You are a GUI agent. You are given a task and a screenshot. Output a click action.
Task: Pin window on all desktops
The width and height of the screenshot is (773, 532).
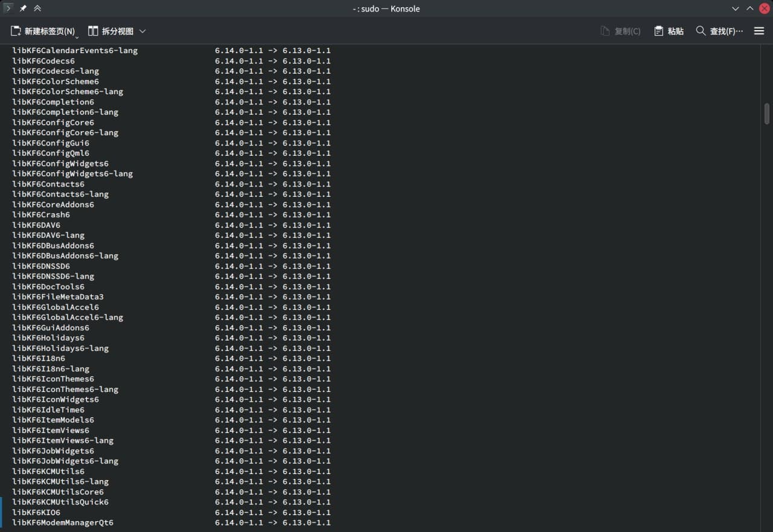coord(23,8)
